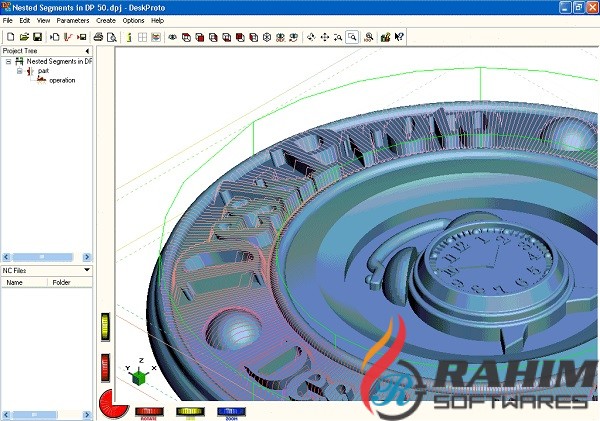Screen dimensions: 600x421
Task: Toggle the highlighted Zoom Window magnifier button
Action: tap(352, 37)
